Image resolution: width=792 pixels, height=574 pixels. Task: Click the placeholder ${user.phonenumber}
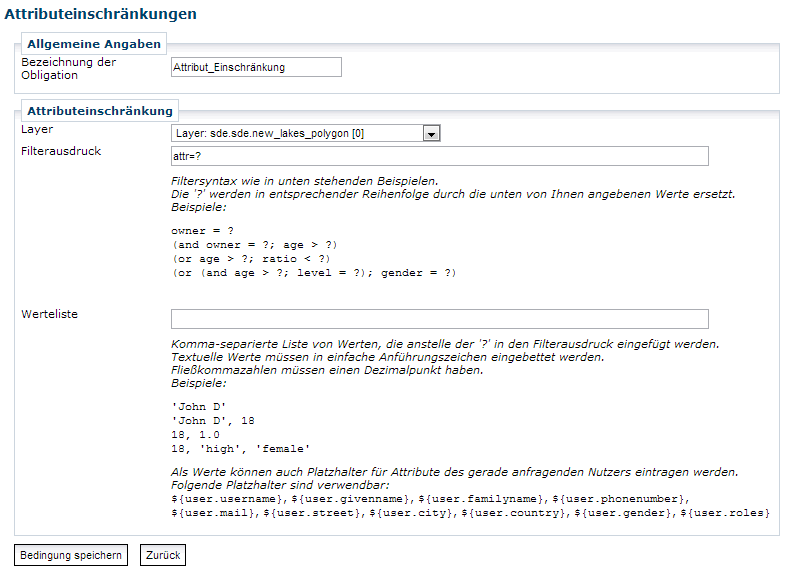(618, 499)
